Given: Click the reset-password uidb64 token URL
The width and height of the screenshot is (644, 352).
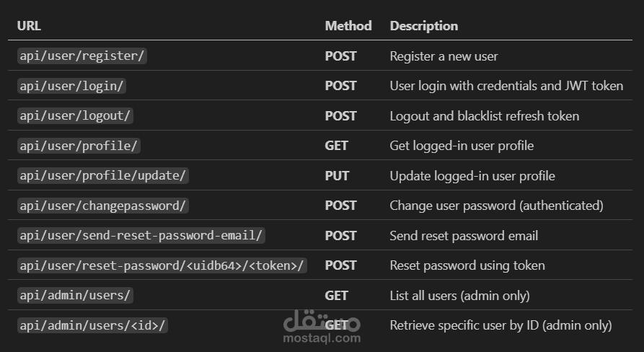Looking at the screenshot, I should 162,265.
